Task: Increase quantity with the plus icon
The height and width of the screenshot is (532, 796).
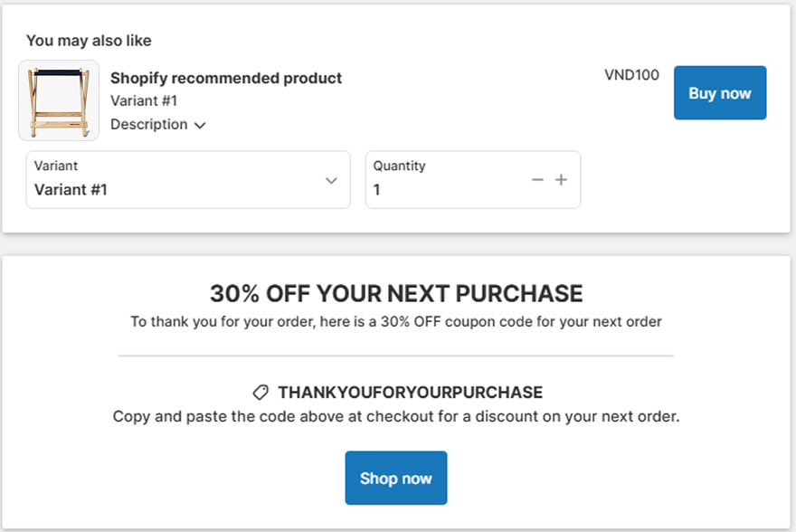Action: click(561, 180)
